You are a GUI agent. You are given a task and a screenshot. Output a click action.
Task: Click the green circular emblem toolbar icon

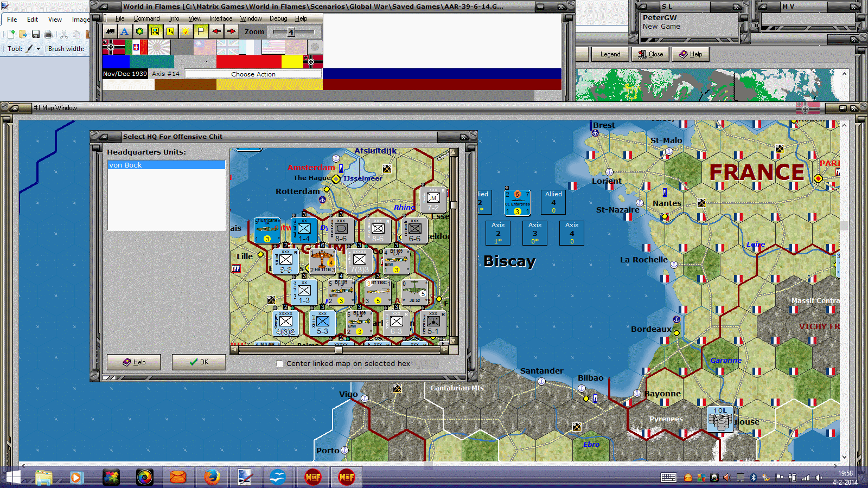[140, 31]
